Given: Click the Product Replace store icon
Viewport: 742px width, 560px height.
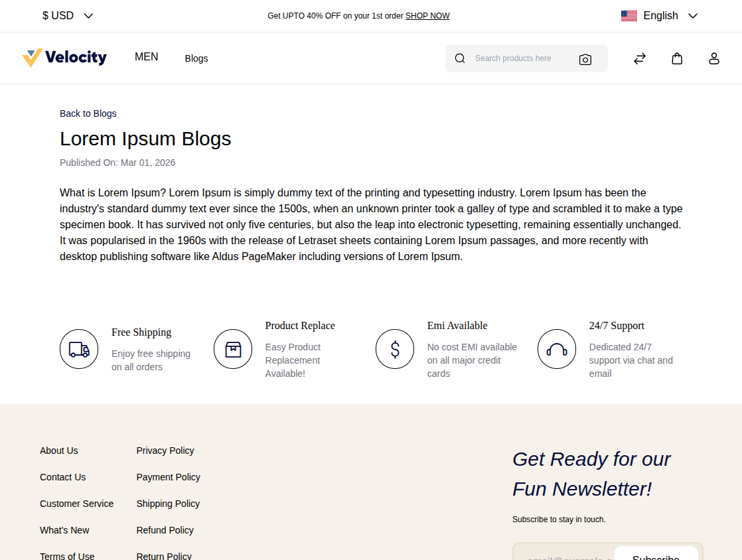Looking at the screenshot, I should 233,348.
